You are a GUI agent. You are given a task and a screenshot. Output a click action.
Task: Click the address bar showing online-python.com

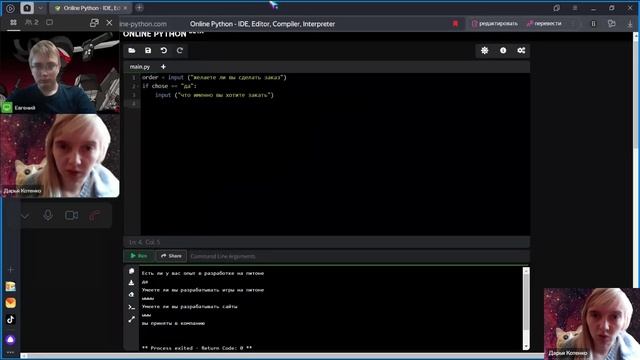pyautogui.click(x=144, y=24)
